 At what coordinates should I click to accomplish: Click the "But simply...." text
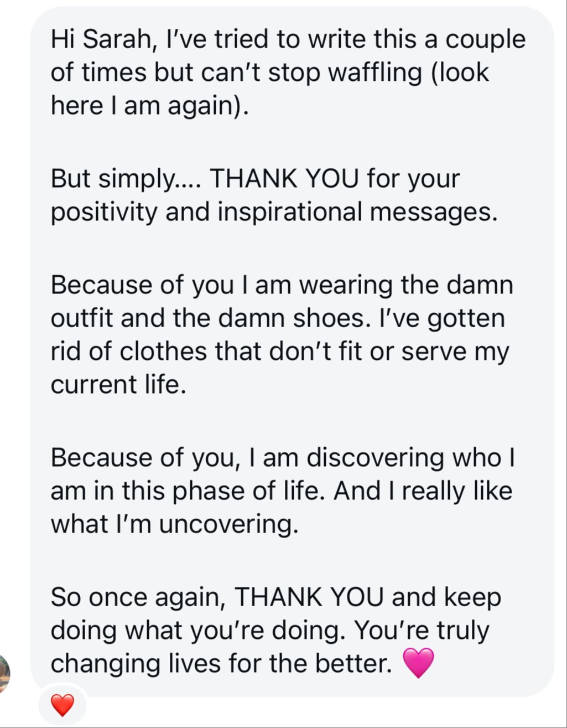point(126,179)
